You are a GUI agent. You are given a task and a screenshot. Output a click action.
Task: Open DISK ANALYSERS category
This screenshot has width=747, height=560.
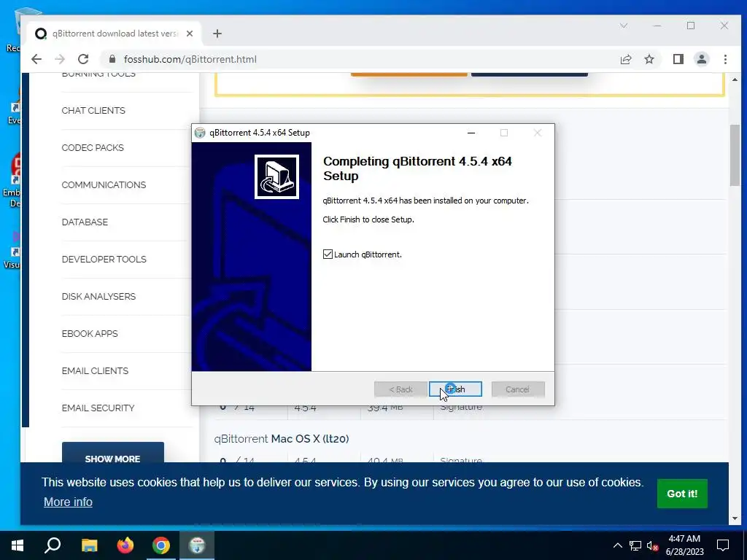point(98,296)
